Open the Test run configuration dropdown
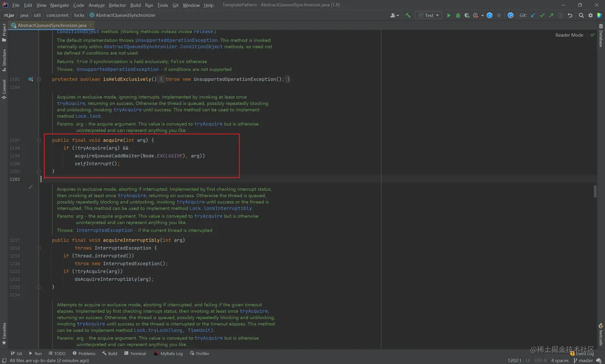This screenshot has height=364, width=605. [429, 15]
